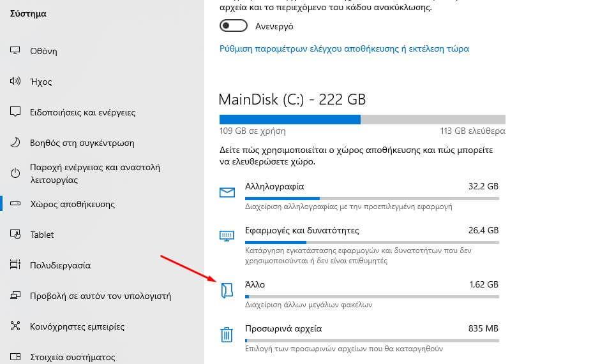Click the Multitasking (Πολυδιεργασία) icon
The image size is (607, 364).
(16, 265)
